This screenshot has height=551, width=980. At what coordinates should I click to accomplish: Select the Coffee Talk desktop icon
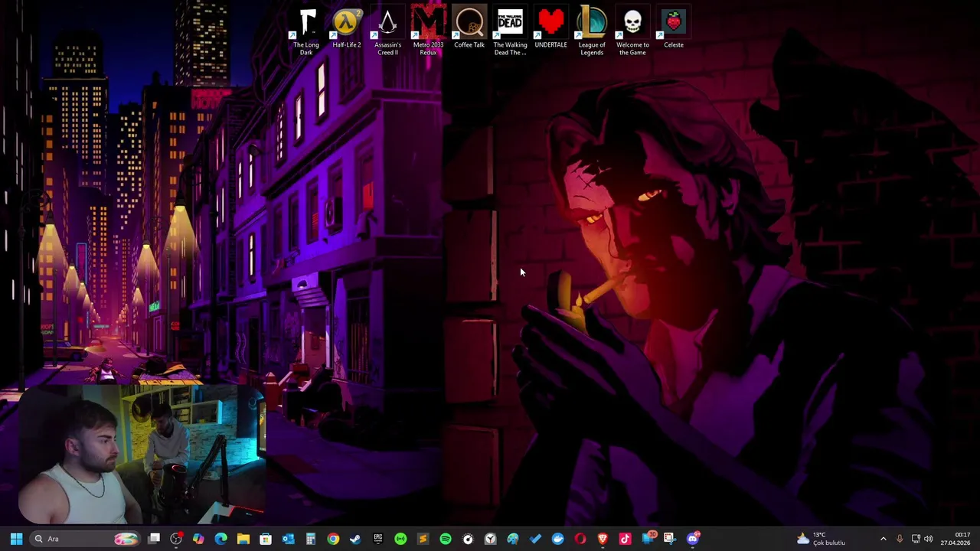469,28
